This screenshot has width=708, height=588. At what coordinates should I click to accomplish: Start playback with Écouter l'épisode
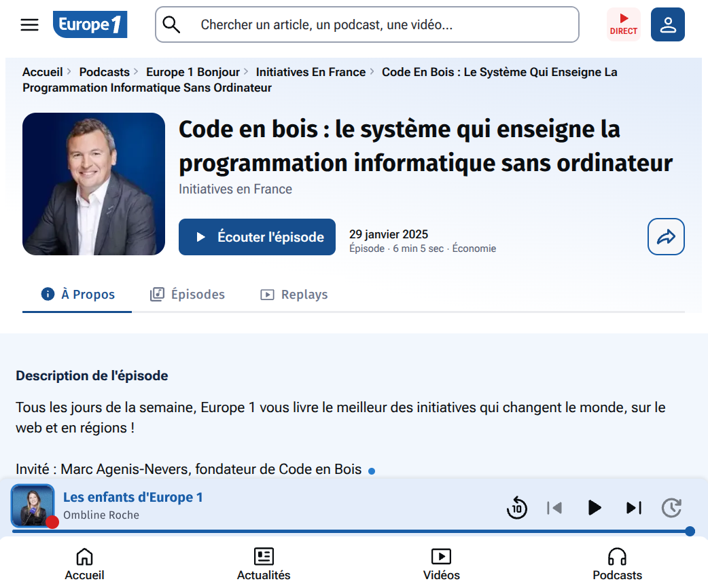coord(257,237)
